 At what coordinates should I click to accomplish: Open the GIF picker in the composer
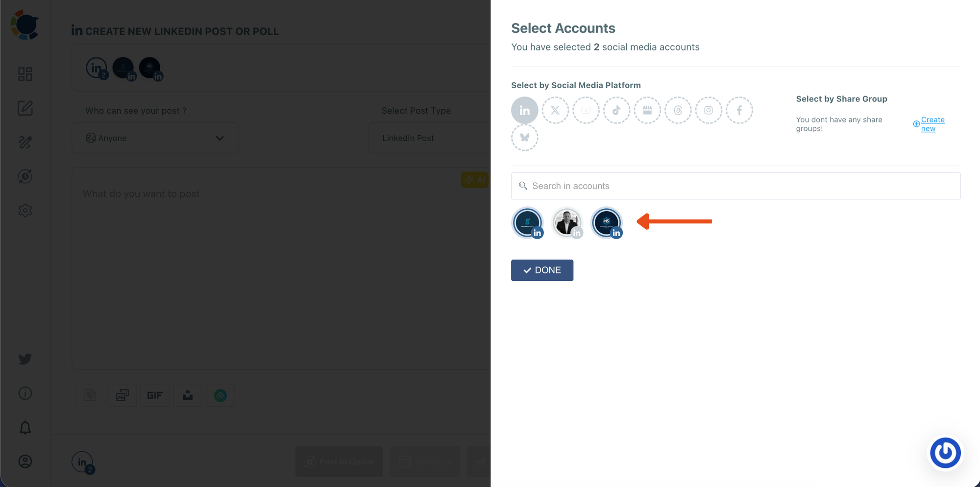coord(155,395)
